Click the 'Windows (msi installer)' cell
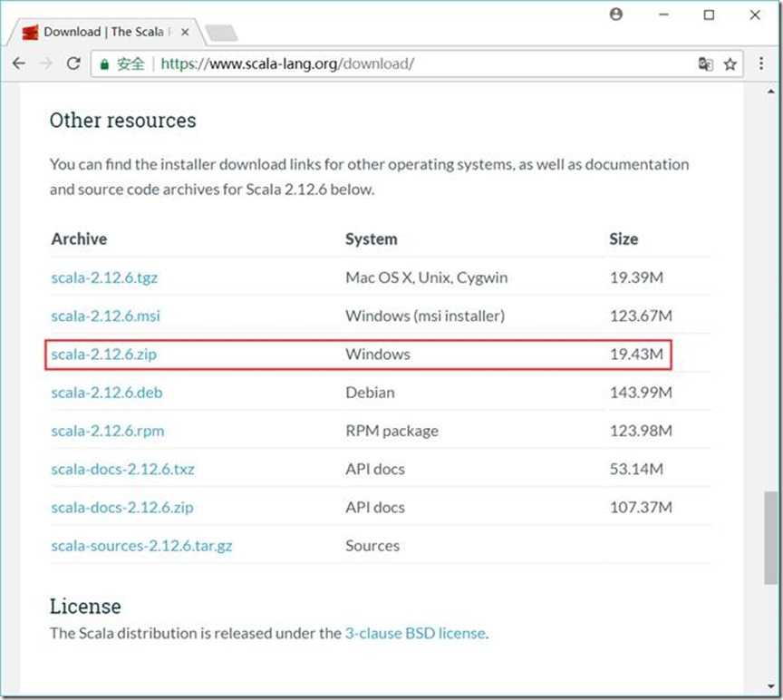Screen dimensions: 783x700 click(x=425, y=316)
